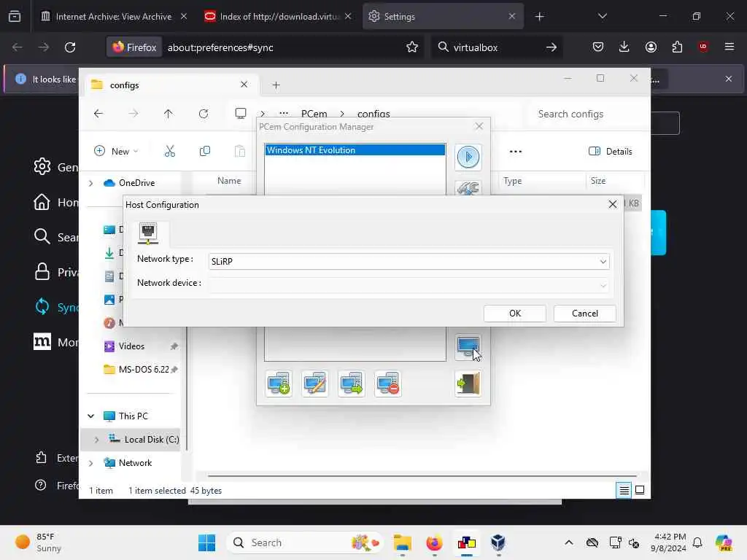This screenshot has height=560, width=747.
Task: Add a new File Explorer tab
Action: 276,85
